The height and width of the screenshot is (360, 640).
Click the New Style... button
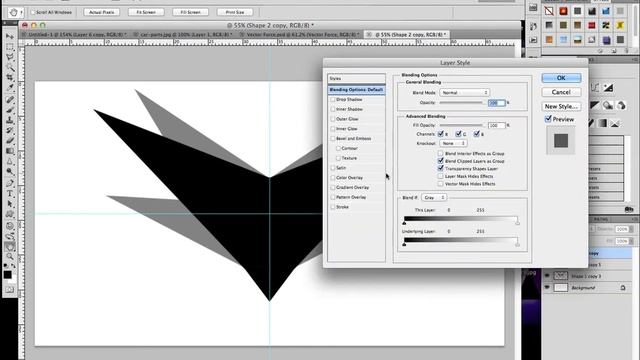pyautogui.click(x=561, y=106)
